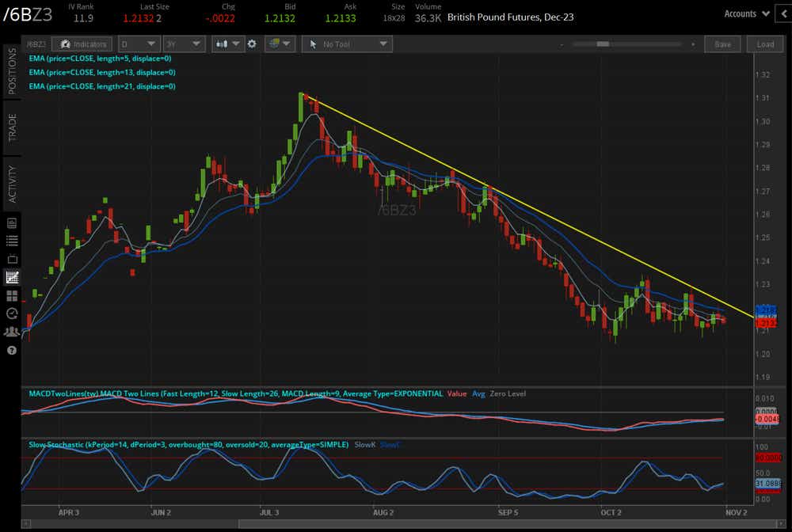792x532 pixels.
Task: Select the active charts sidebar icon
Action: 12,277
